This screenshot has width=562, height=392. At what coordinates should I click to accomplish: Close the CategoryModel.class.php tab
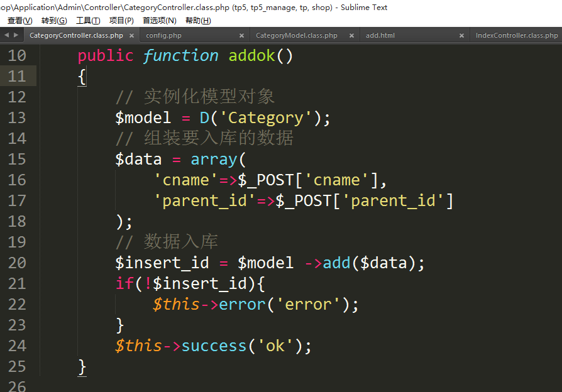point(351,36)
